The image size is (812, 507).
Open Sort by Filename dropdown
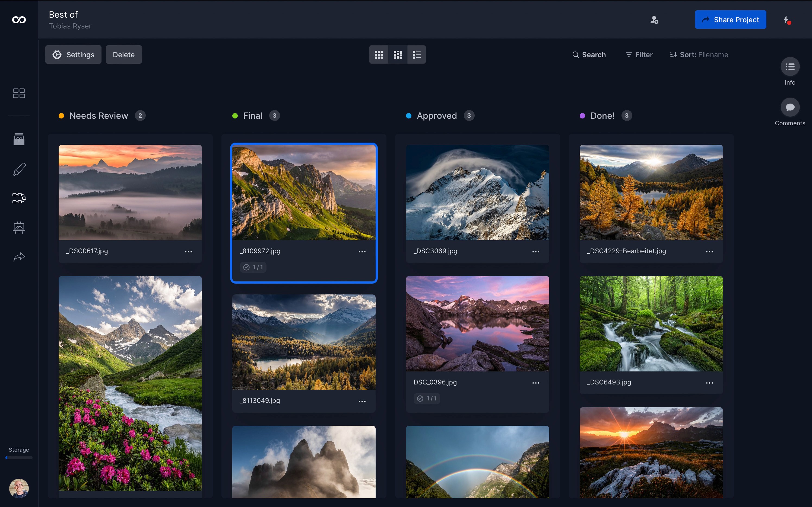pyautogui.click(x=699, y=55)
